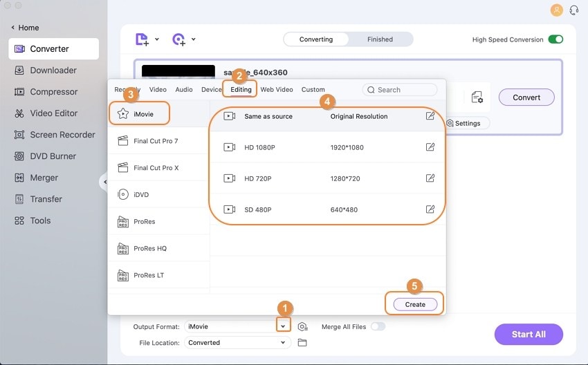Click the Create button
This screenshot has width=588, height=365.
coord(415,304)
